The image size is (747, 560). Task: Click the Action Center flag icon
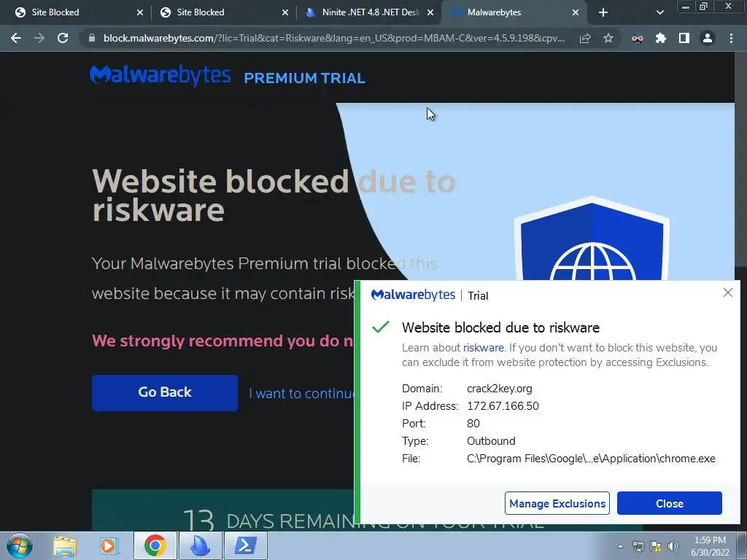pyautogui.click(x=656, y=546)
